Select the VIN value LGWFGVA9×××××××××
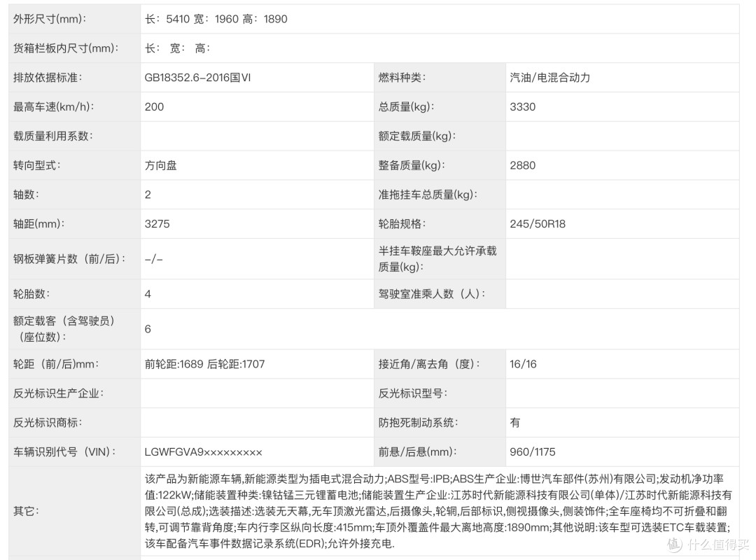The width and height of the screenshot is (756, 560). point(204,452)
